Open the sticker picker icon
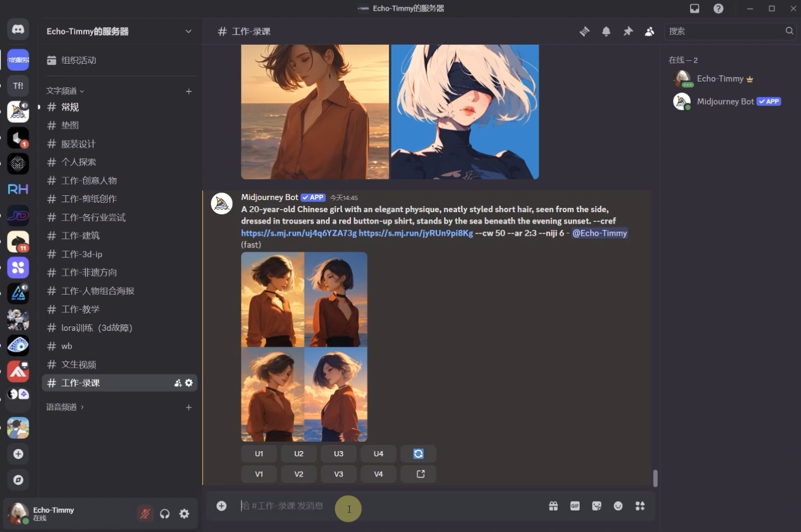 [x=597, y=506]
